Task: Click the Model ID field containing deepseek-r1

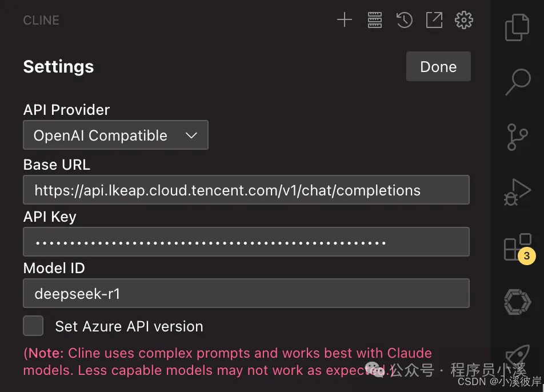Action: pos(246,294)
